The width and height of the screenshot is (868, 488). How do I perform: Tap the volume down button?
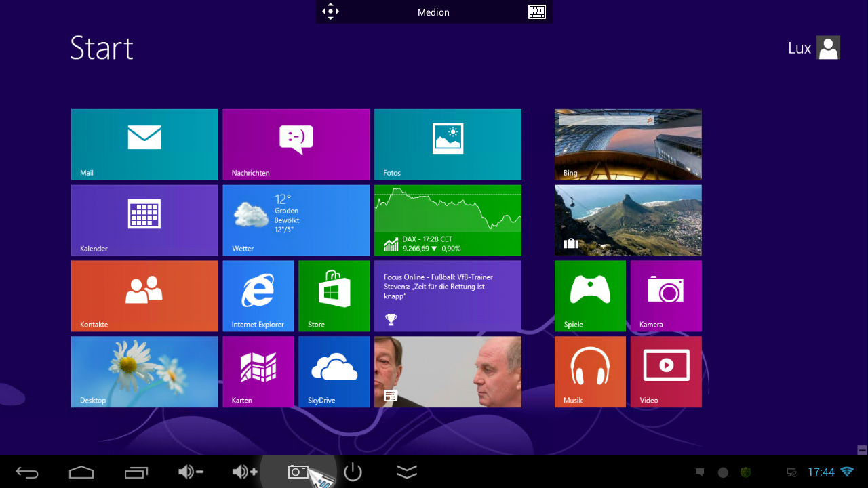[x=191, y=472]
